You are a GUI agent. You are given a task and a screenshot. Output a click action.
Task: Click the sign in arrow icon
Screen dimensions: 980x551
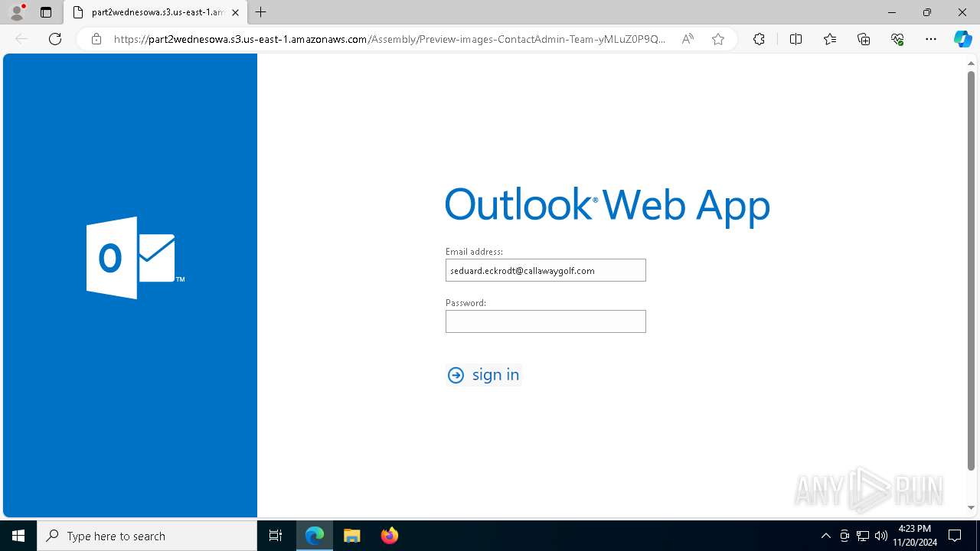456,375
